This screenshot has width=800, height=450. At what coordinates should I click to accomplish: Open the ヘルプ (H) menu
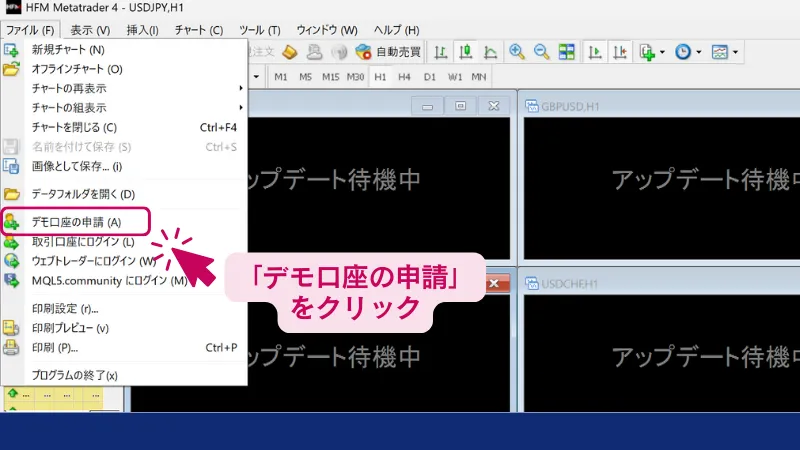click(x=396, y=30)
